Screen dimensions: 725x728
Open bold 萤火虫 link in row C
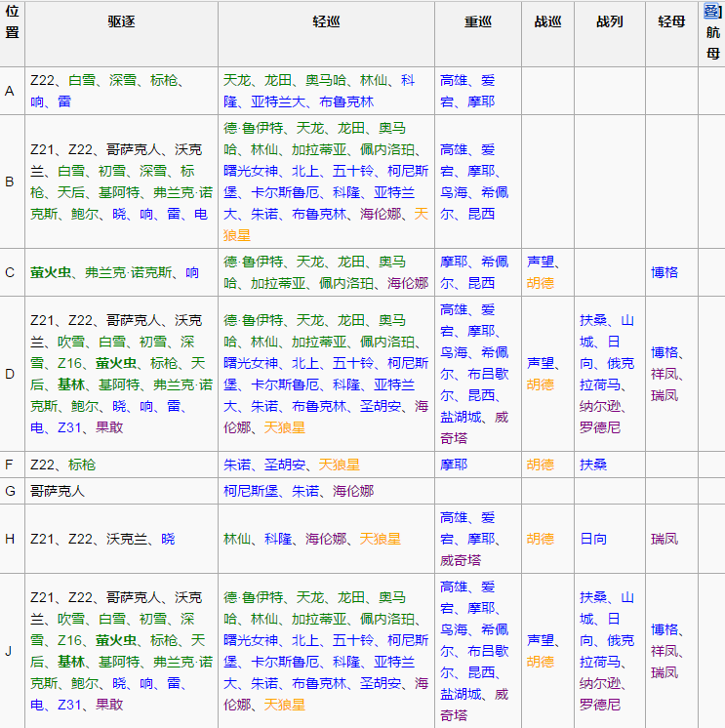51,272
